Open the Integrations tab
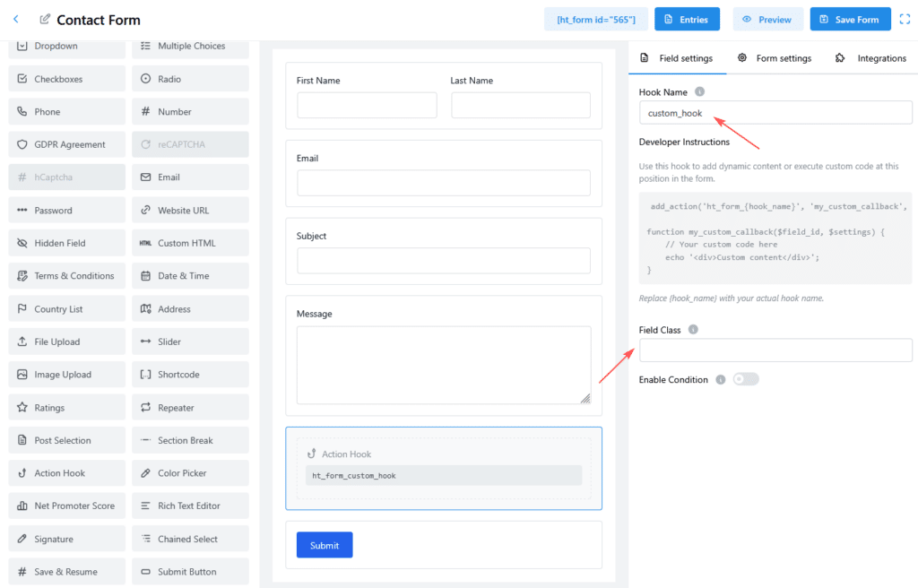The width and height of the screenshot is (918, 588). pos(870,58)
